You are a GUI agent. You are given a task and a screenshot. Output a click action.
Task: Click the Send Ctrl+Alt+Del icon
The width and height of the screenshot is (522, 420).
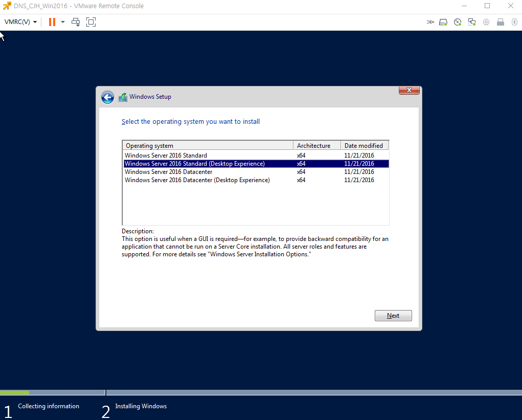(76, 22)
